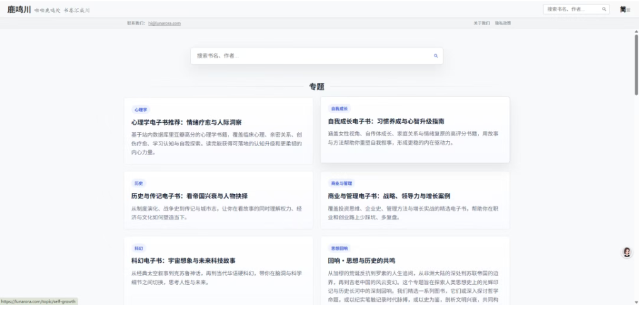Click the main search magnifier icon
This screenshot has width=644, height=310.
436,56
